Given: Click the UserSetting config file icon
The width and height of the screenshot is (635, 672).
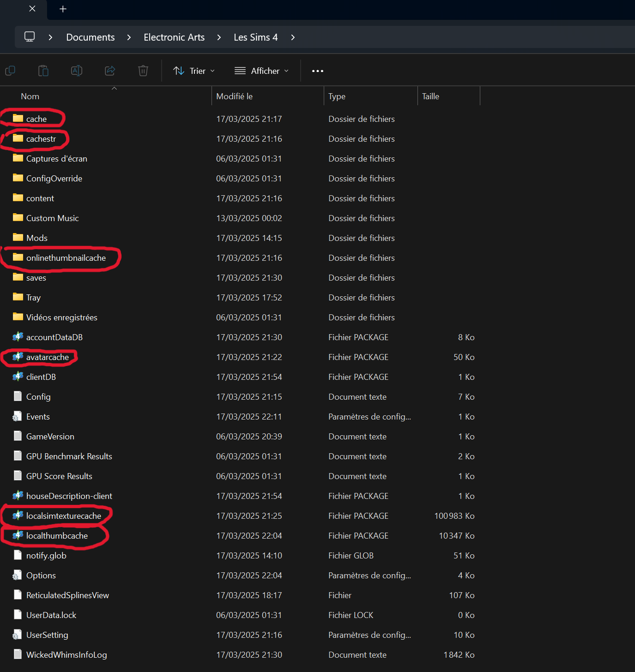Looking at the screenshot, I should [x=18, y=635].
